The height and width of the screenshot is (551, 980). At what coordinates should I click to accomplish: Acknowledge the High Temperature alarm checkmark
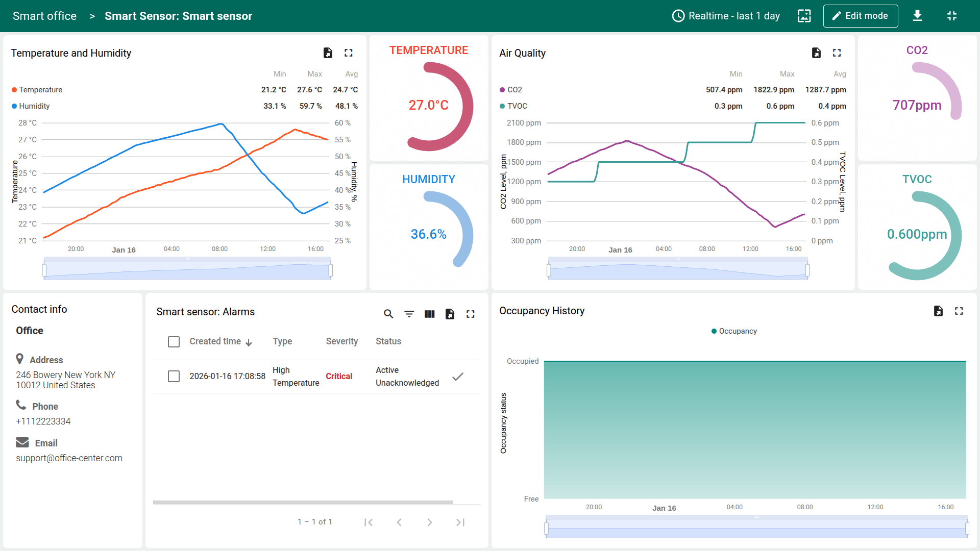coord(458,377)
